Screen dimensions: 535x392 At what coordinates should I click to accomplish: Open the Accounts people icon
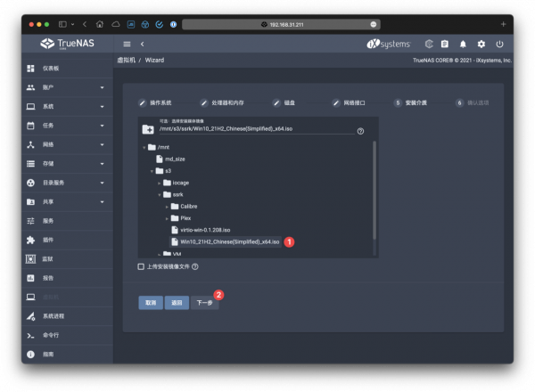point(30,87)
